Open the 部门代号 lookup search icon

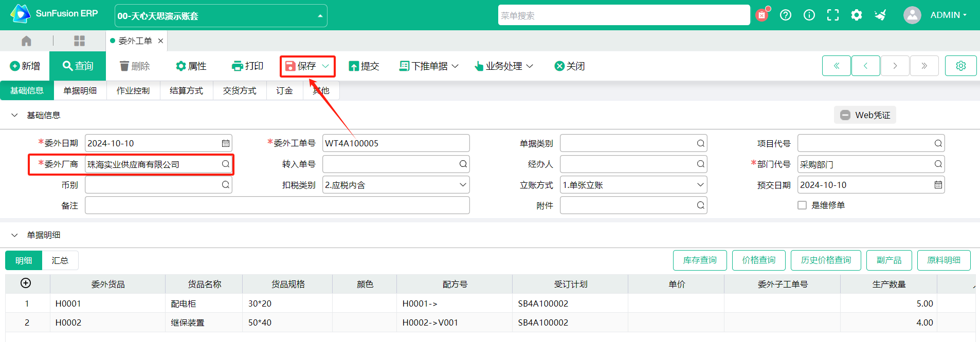(938, 164)
